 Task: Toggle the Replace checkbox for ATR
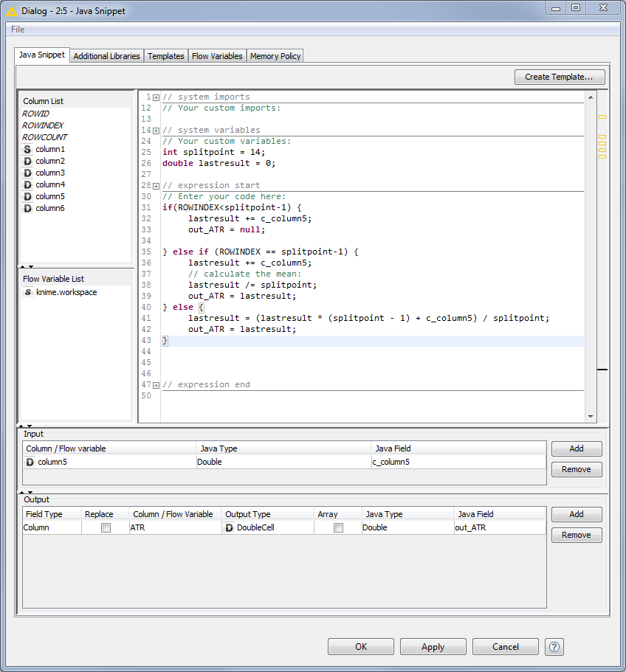tap(106, 527)
